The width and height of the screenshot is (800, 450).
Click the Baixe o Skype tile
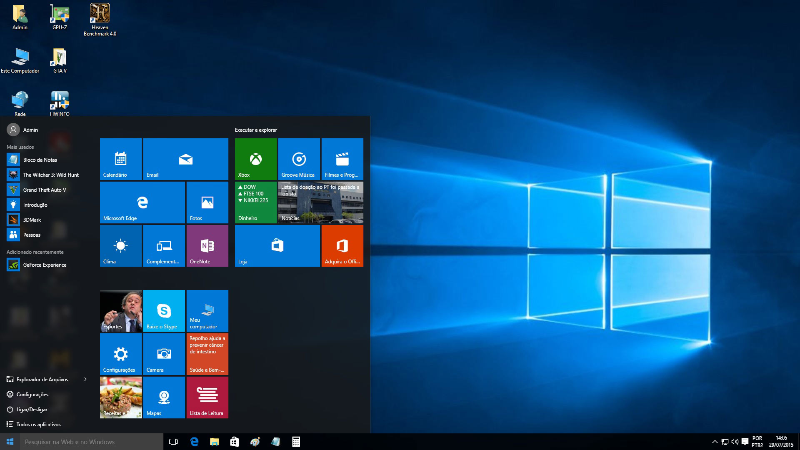[164, 311]
